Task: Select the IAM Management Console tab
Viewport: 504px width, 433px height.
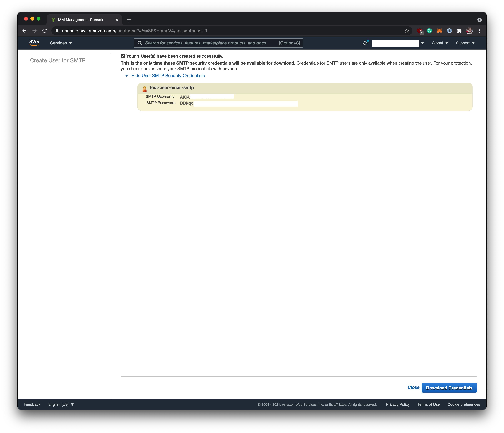Action: pyautogui.click(x=81, y=20)
